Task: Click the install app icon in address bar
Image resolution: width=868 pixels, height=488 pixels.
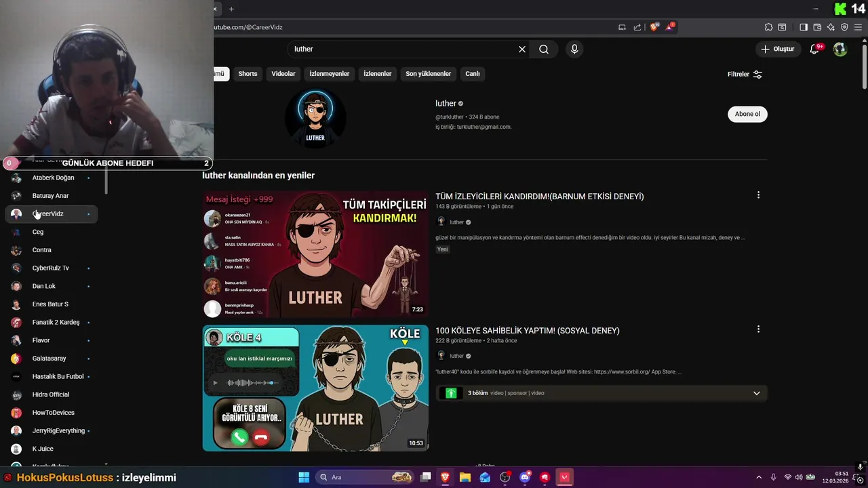Action: click(x=622, y=27)
